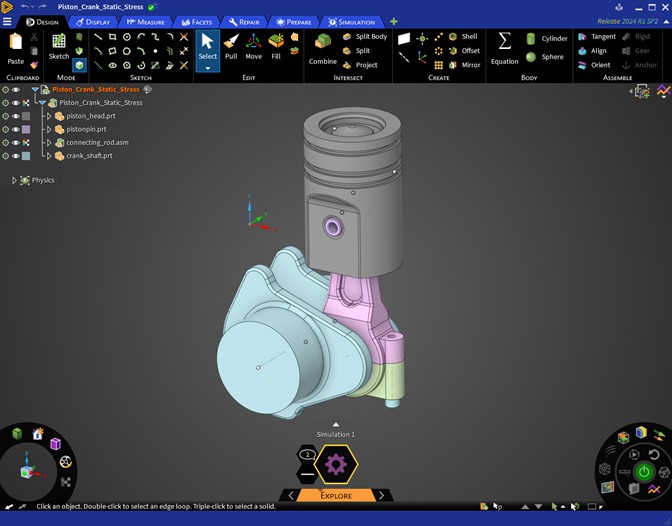Expand crank_shaft.prt tree node
The width and height of the screenshot is (672, 526).
(x=49, y=156)
